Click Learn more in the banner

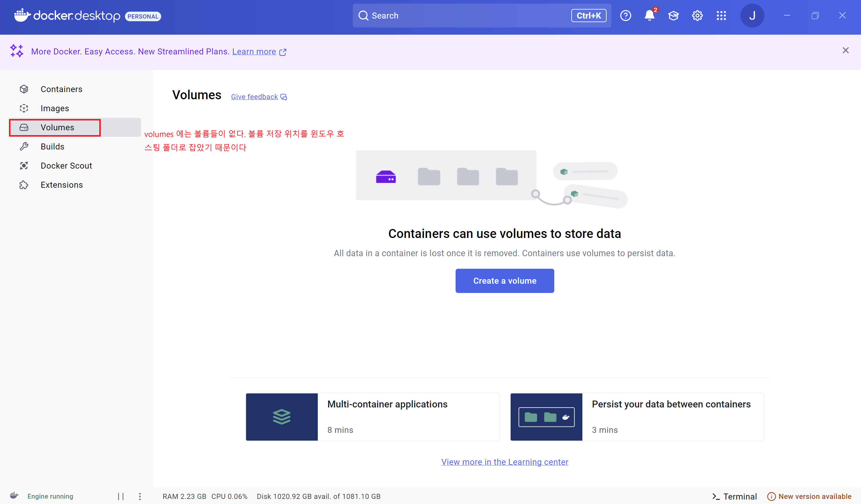tap(254, 52)
